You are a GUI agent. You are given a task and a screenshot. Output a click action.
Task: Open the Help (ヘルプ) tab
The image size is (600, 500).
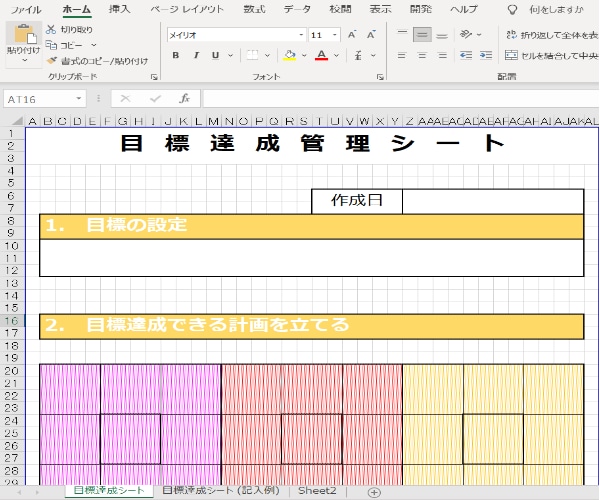464,9
